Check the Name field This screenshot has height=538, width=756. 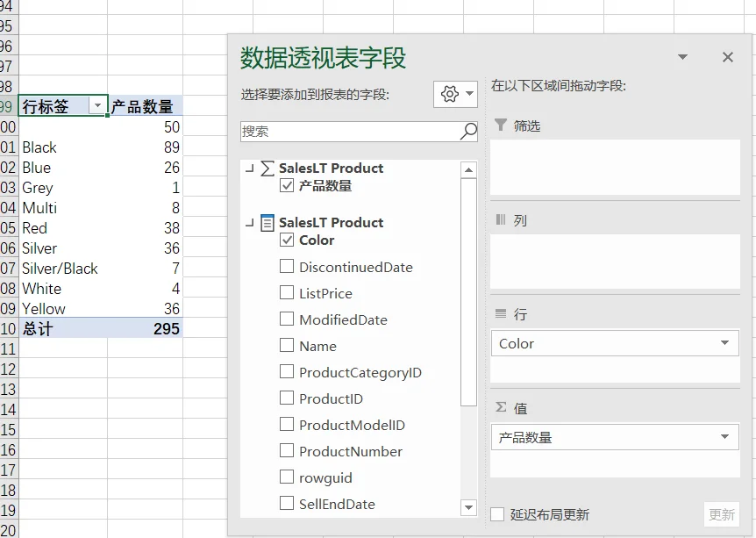[x=287, y=346]
